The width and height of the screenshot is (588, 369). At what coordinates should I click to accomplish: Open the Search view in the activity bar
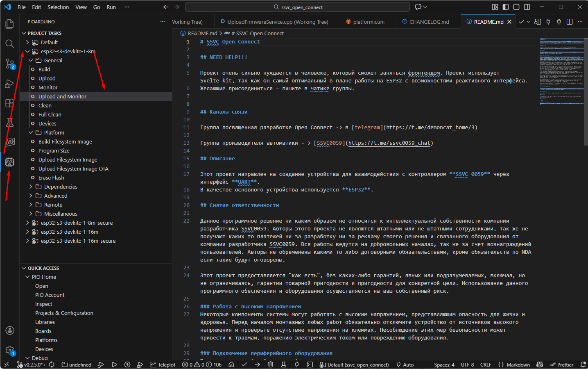pyautogui.click(x=9, y=43)
